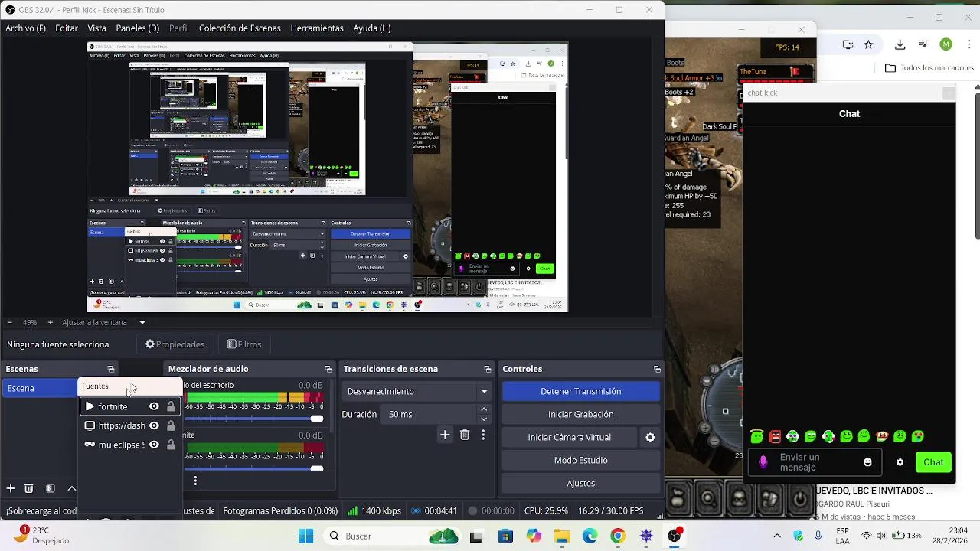980x551 pixels.
Task: Open the Colección de Escenas menu
Action: pyautogui.click(x=240, y=28)
